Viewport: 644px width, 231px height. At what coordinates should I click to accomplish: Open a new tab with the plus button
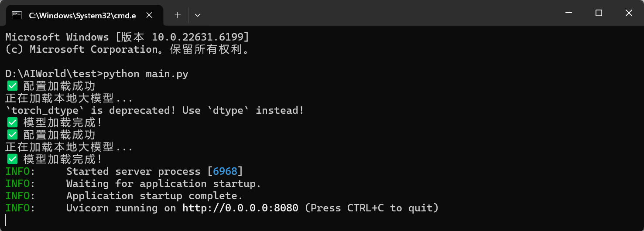tap(178, 15)
